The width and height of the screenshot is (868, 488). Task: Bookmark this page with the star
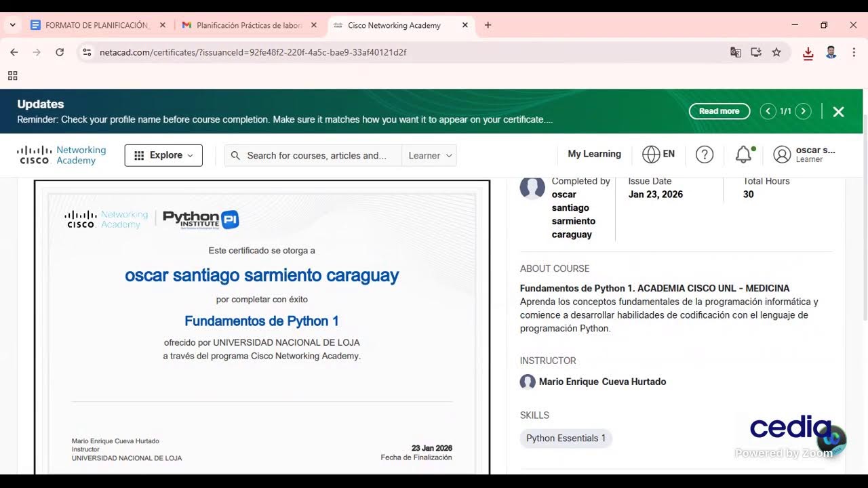tap(776, 52)
